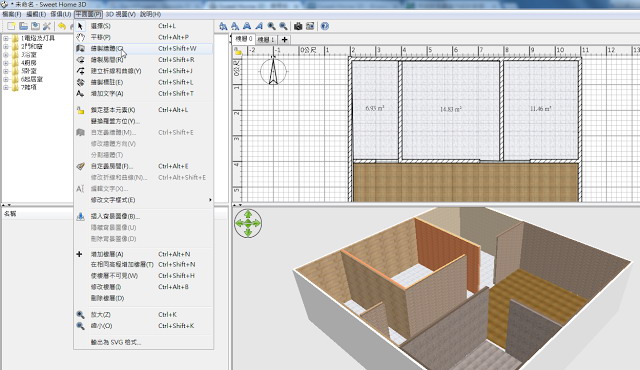Viewport: 640px width, 370px height.
Task: Choose 平移(P) pan mode menu item
Action: [x=143, y=37]
